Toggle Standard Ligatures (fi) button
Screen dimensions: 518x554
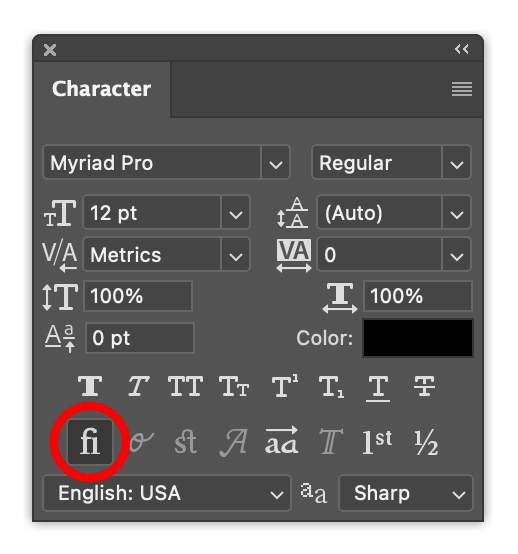(x=90, y=442)
